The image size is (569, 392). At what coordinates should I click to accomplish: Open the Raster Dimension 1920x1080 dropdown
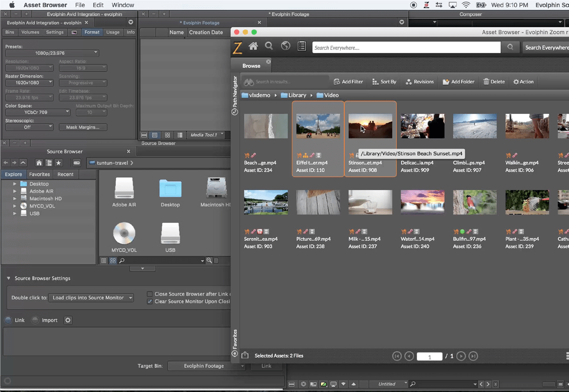click(x=29, y=83)
